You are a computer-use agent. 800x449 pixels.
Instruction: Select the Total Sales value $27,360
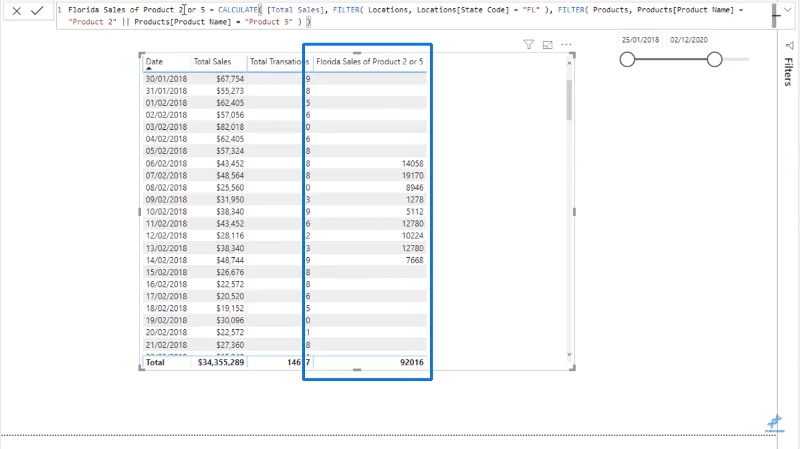pos(230,345)
